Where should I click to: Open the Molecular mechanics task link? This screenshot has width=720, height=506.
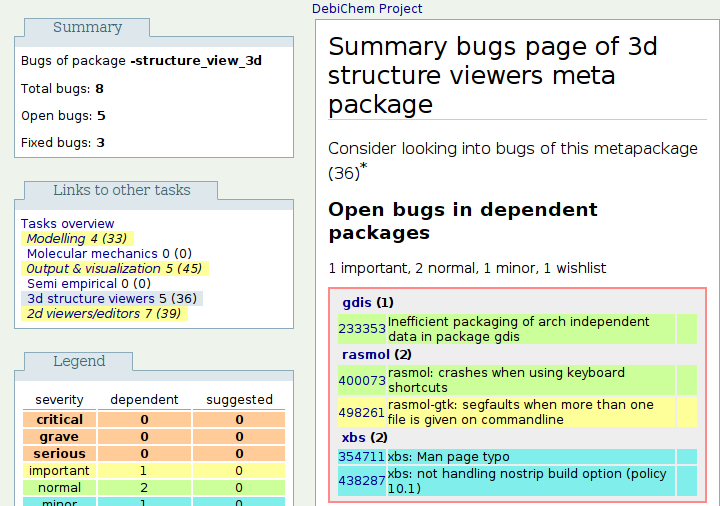[84, 253]
